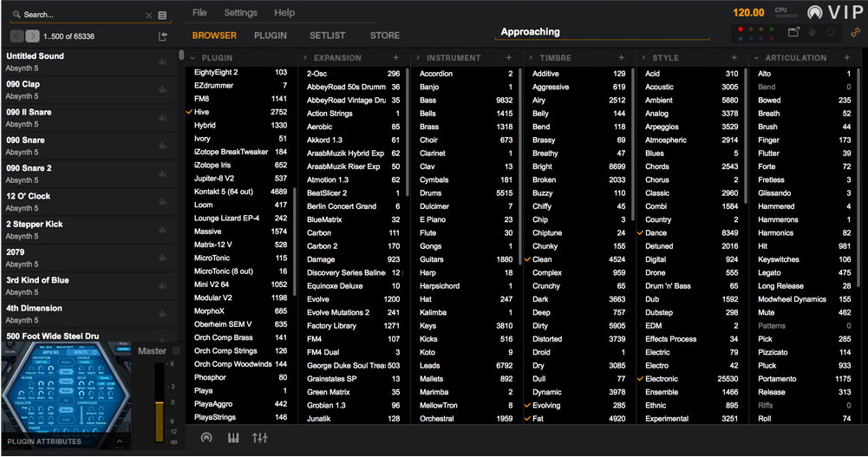Open the piano keys view icon
The height and width of the screenshot is (457, 868).
(233, 438)
